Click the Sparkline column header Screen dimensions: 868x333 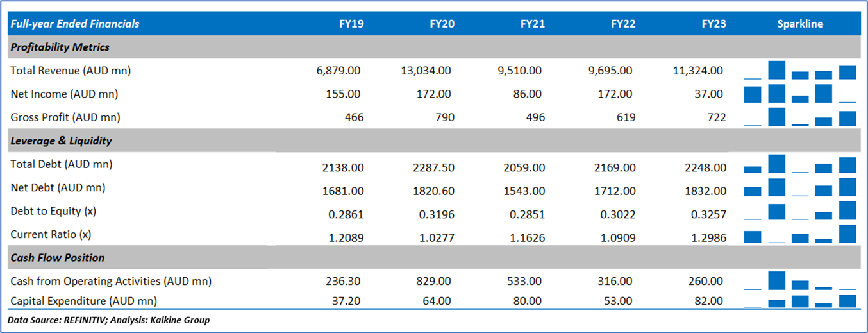tap(800, 24)
